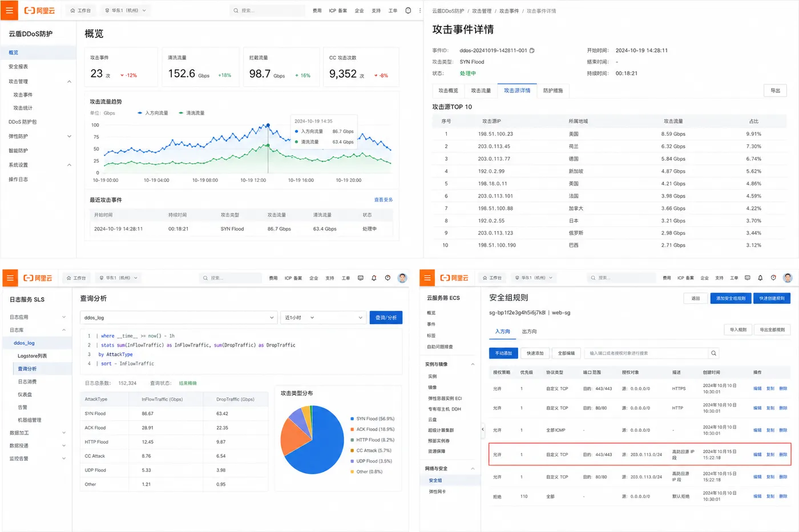Collapse the ECS sidebar using the arrow handle

point(483,429)
